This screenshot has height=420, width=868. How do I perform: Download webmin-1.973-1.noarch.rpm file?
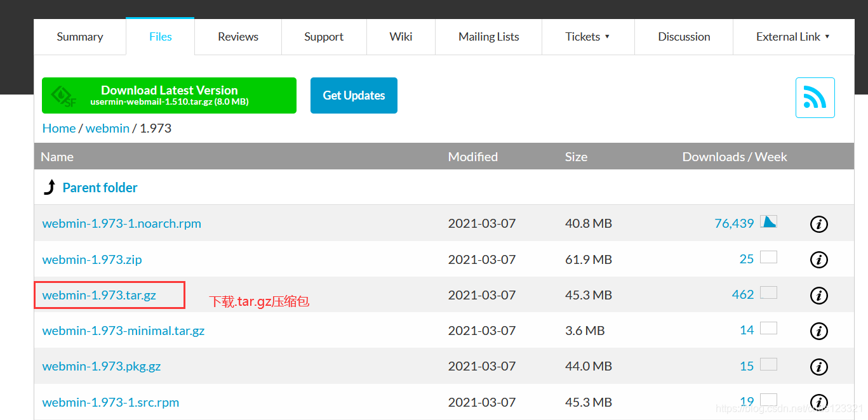click(122, 223)
